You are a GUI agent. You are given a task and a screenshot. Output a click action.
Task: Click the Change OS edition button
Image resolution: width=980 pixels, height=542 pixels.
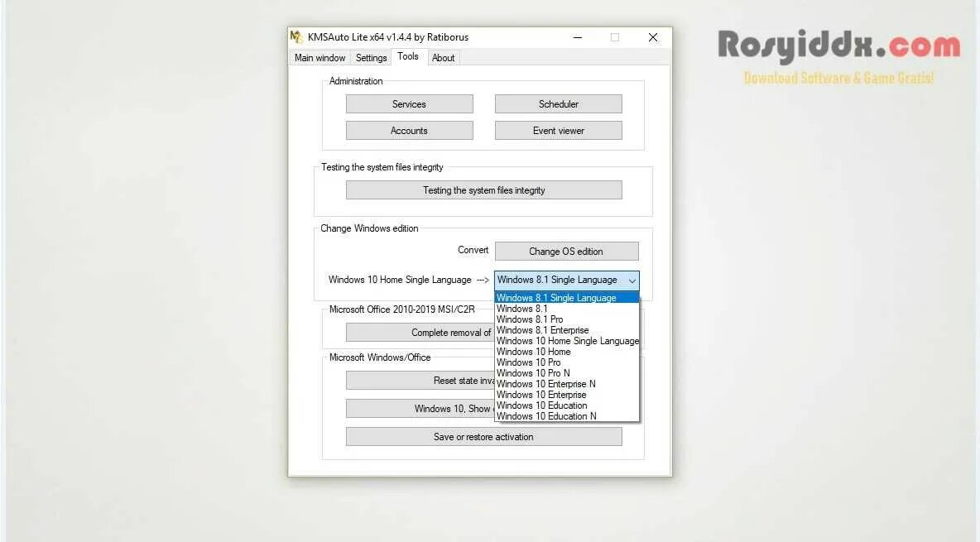566,251
